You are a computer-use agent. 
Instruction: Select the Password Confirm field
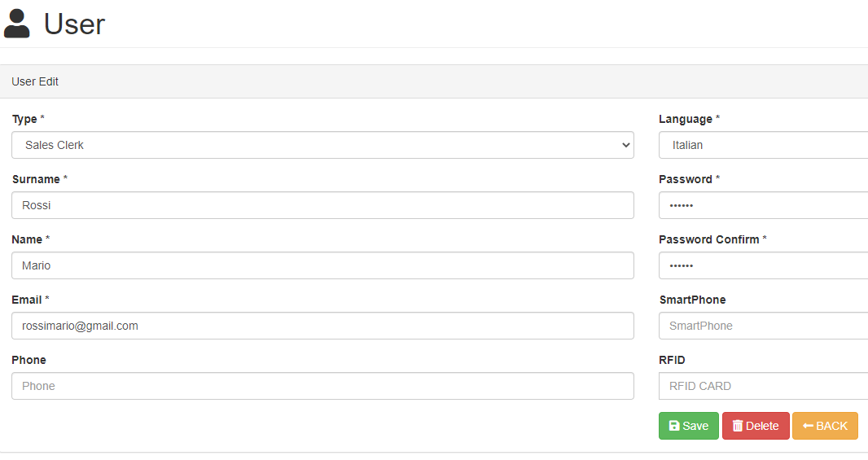coord(764,265)
